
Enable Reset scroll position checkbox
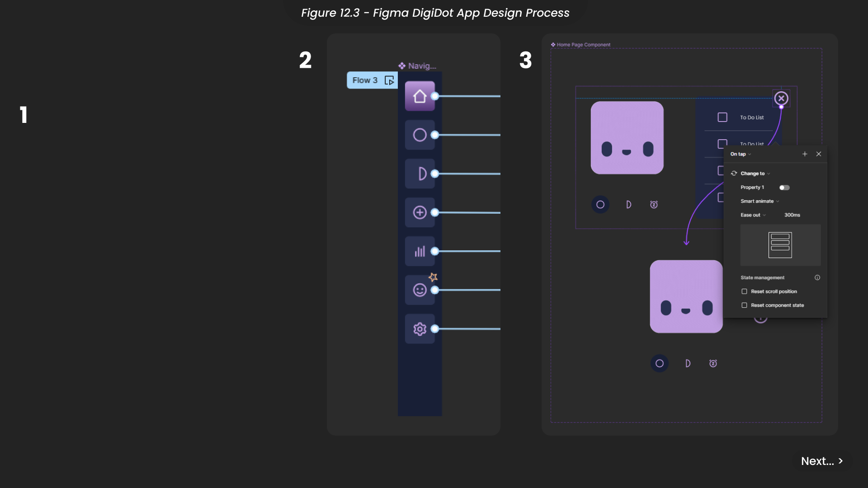click(x=744, y=291)
